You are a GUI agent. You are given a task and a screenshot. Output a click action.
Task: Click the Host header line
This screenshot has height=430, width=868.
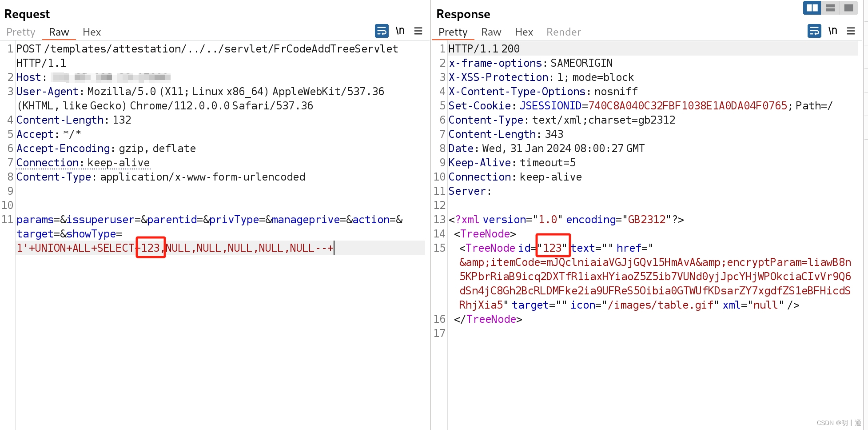(x=93, y=77)
